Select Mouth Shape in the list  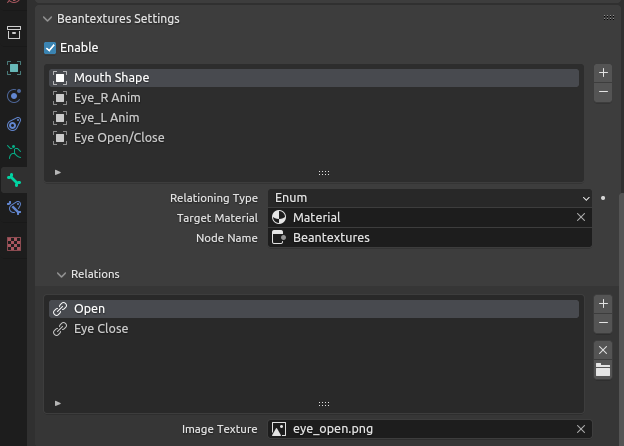click(x=314, y=78)
